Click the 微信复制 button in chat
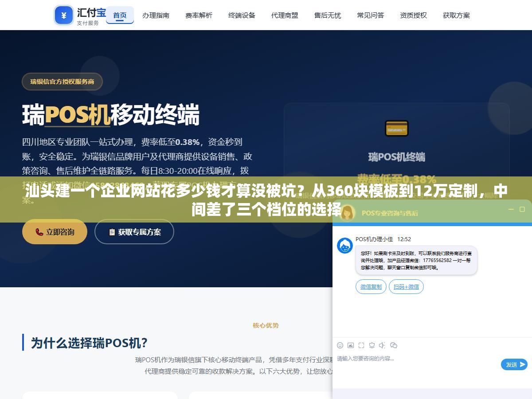 pyautogui.click(x=371, y=287)
